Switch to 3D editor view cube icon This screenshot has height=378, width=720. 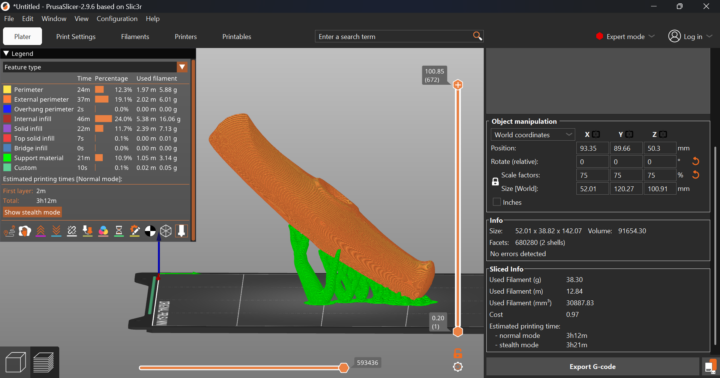pos(15,362)
